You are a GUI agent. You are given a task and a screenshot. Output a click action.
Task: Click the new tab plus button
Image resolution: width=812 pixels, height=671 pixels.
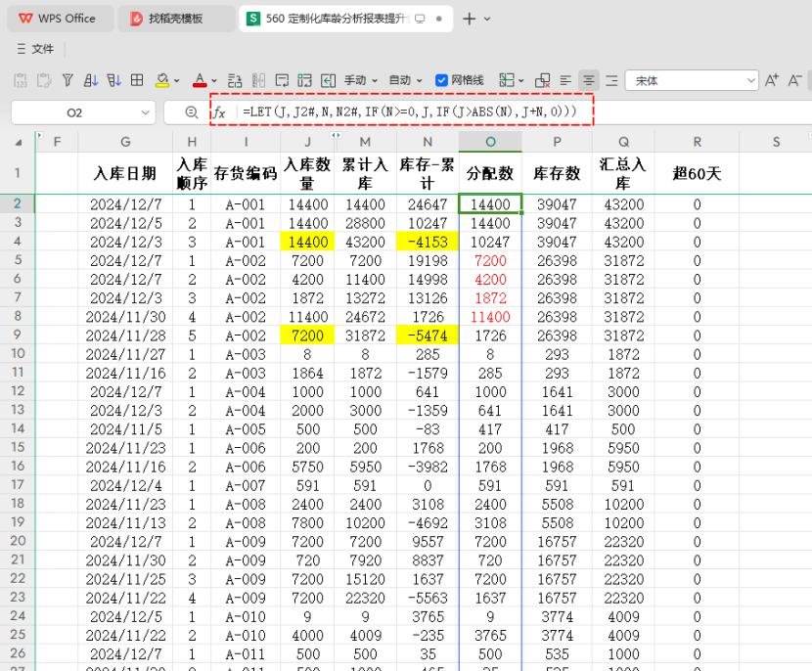[470, 19]
